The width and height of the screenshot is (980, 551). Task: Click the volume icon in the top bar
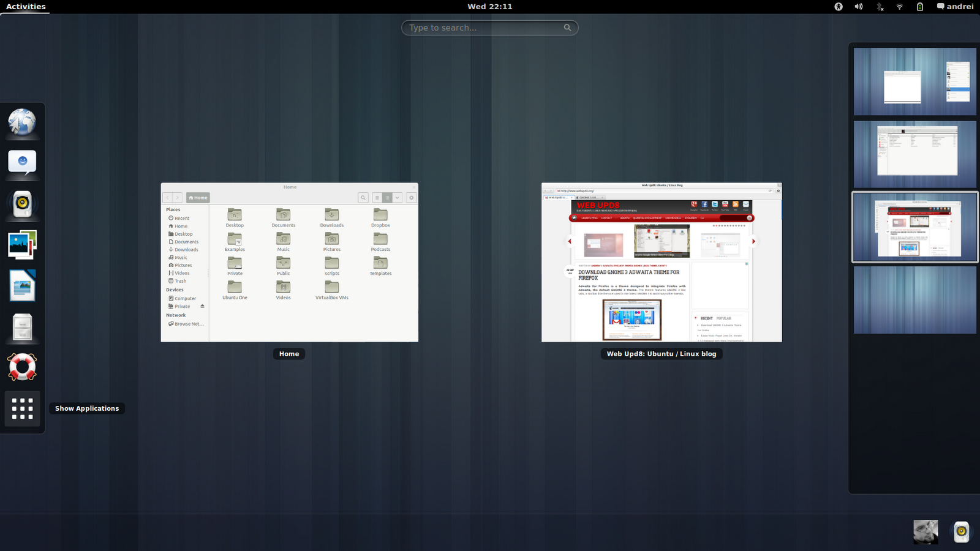click(x=858, y=7)
